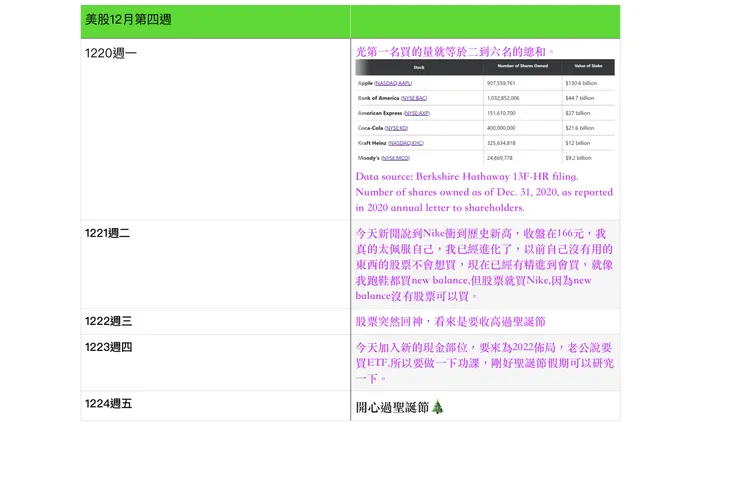Click the $21.6 billion stake value

(x=580, y=128)
